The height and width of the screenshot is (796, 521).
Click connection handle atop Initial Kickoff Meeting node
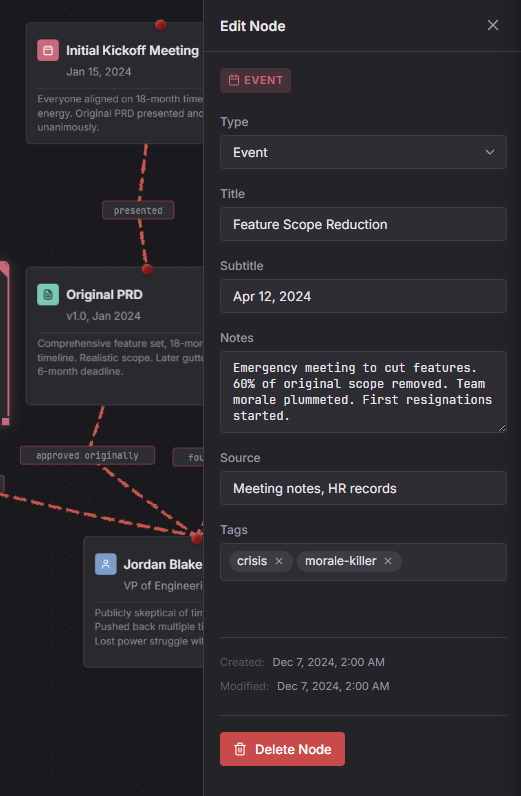point(160,25)
